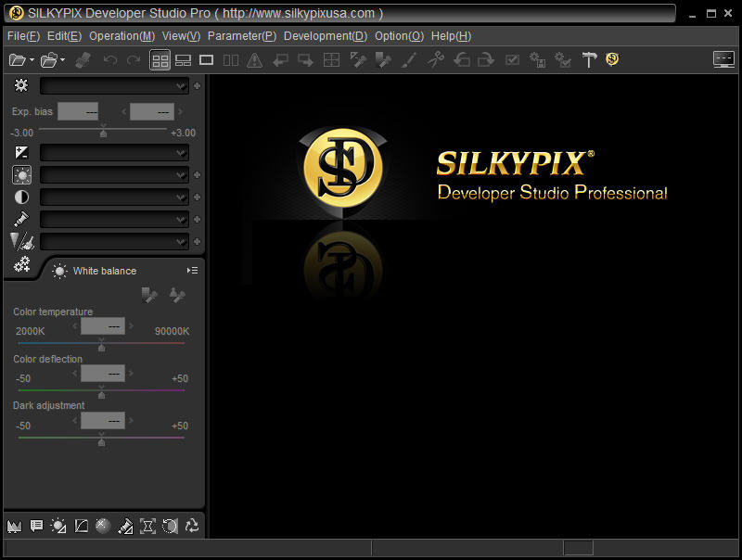The height and width of the screenshot is (560, 742).
Task: Click the Exp. bias decrease arrow
Action: 122,111
